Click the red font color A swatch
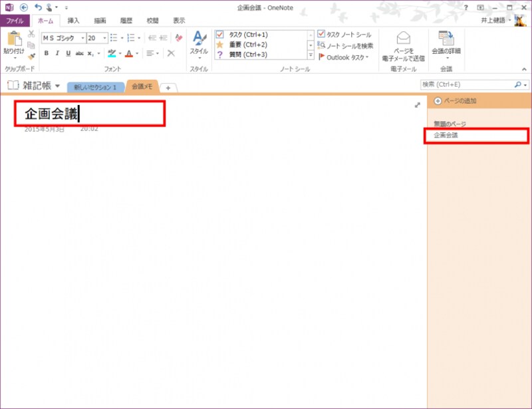532x409 pixels. (128, 53)
